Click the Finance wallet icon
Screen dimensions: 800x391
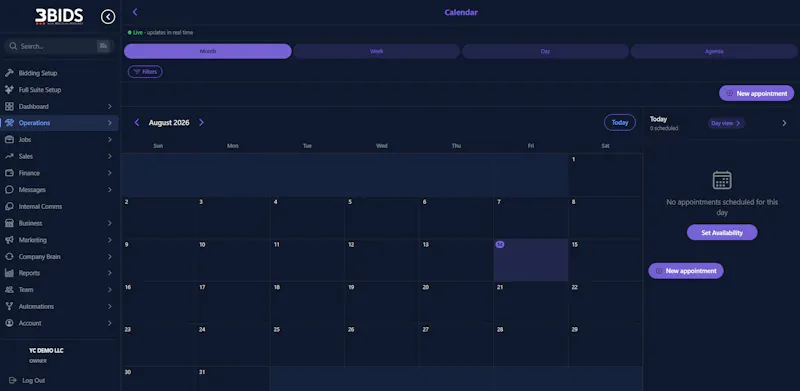pos(9,173)
